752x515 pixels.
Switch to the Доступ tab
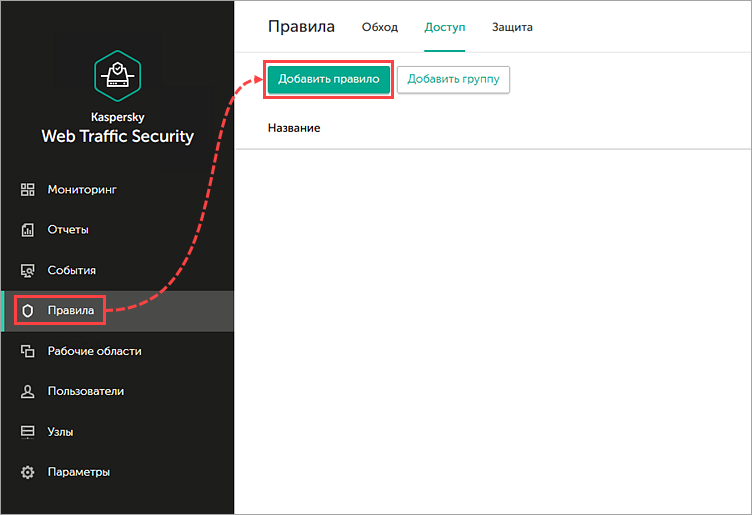(x=445, y=27)
